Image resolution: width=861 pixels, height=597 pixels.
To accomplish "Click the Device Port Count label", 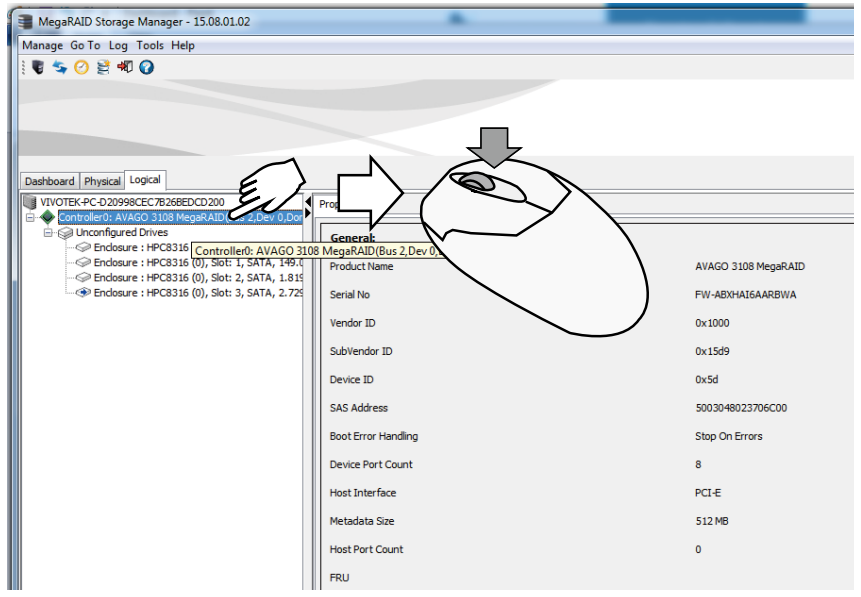I will pos(371,465).
